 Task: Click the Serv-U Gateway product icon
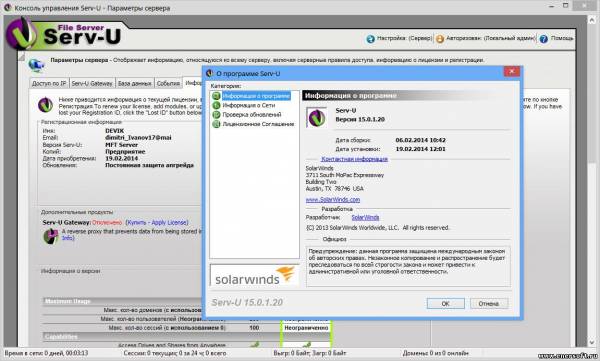pyautogui.click(x=51, y=237)
